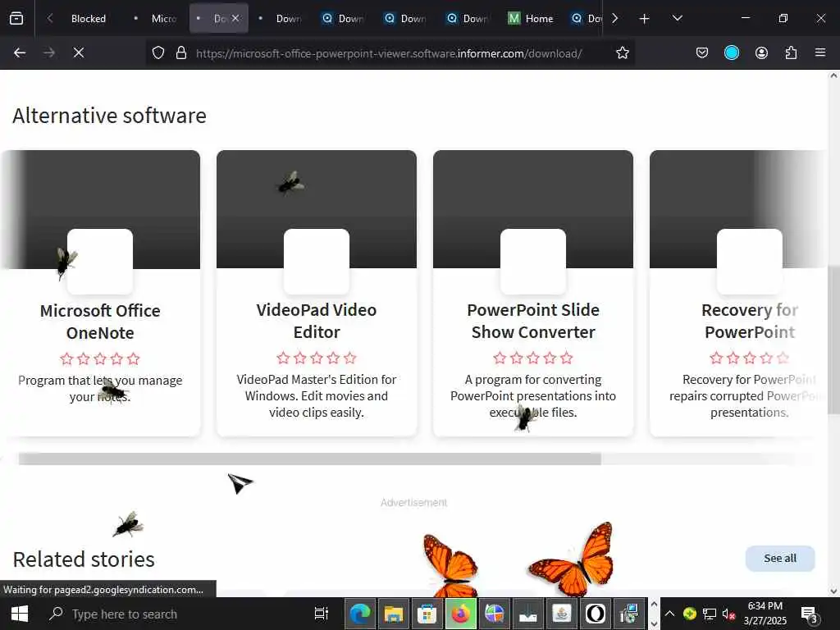View site security via the padlock icon
Viewport: 840px width, 630px height.
tap(181, 52)
